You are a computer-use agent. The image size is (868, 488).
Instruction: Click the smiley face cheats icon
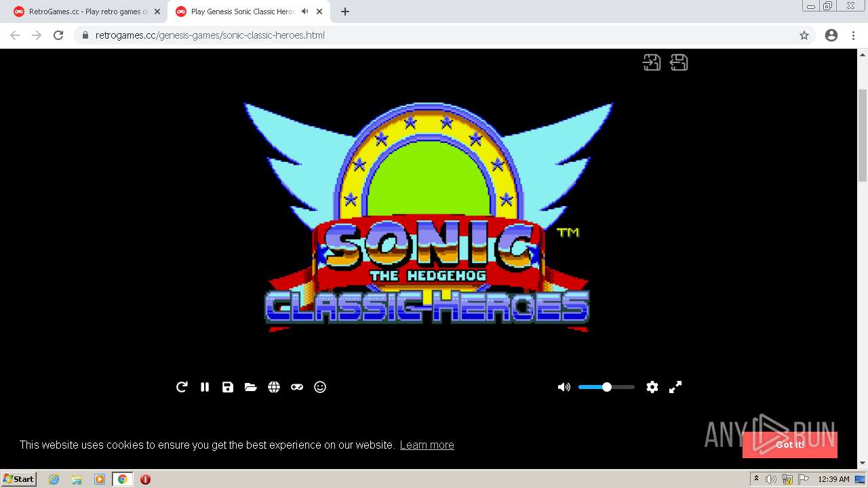[x=320, y=387]
